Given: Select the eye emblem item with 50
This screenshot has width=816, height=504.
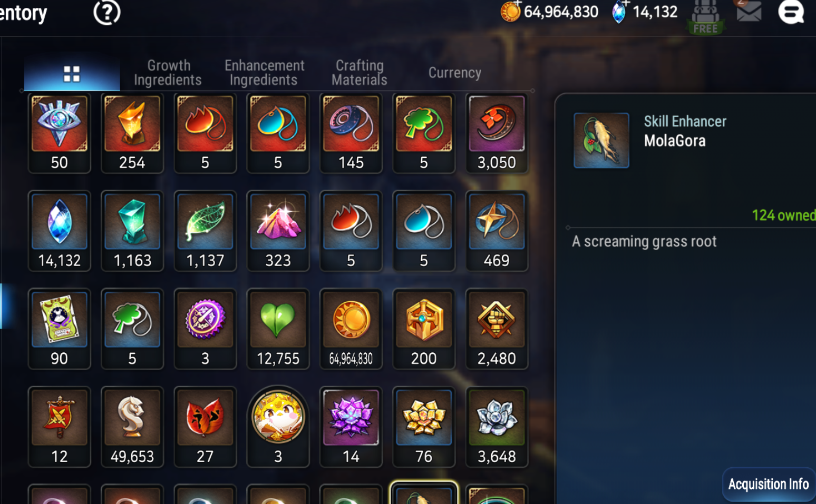Looking at the screenshot, I should tap(59, 133).
